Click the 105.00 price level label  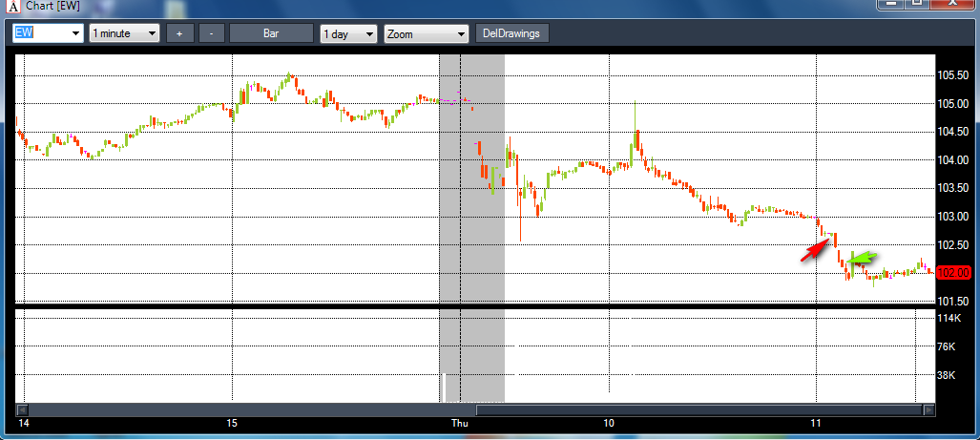click(x=952, y=104)
